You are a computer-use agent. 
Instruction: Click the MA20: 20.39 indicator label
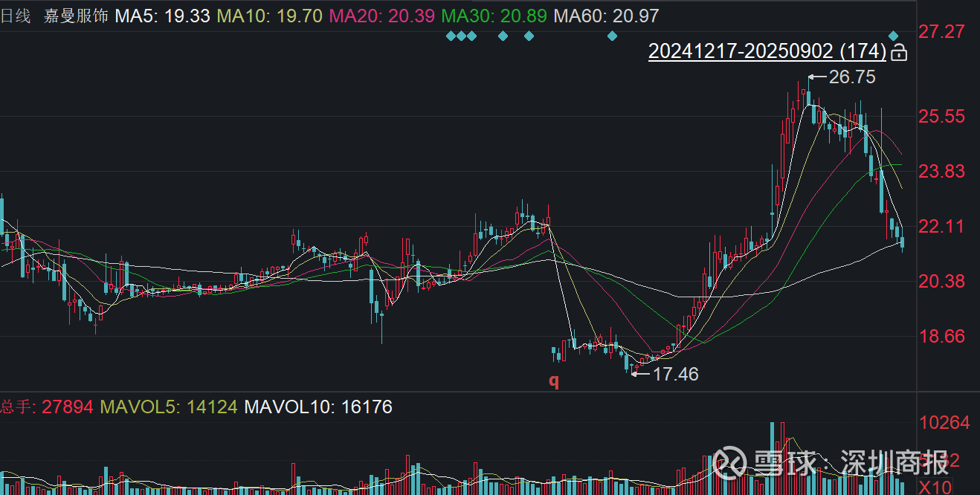pyautogui.click(x=381, y=16)
